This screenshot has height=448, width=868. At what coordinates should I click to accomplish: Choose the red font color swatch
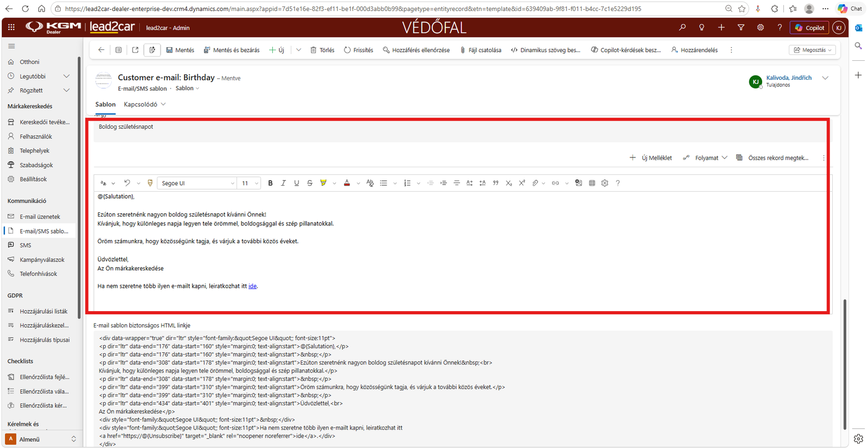tap(347, 183)
